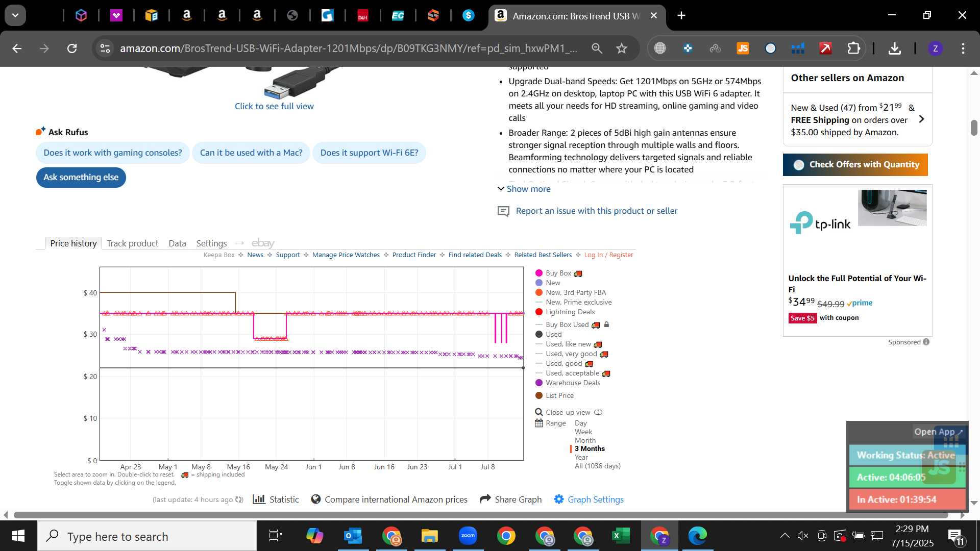Switch to the Keepa Settings tab
The height and width of the screenshot is (551, 980).
click(211, 243)
